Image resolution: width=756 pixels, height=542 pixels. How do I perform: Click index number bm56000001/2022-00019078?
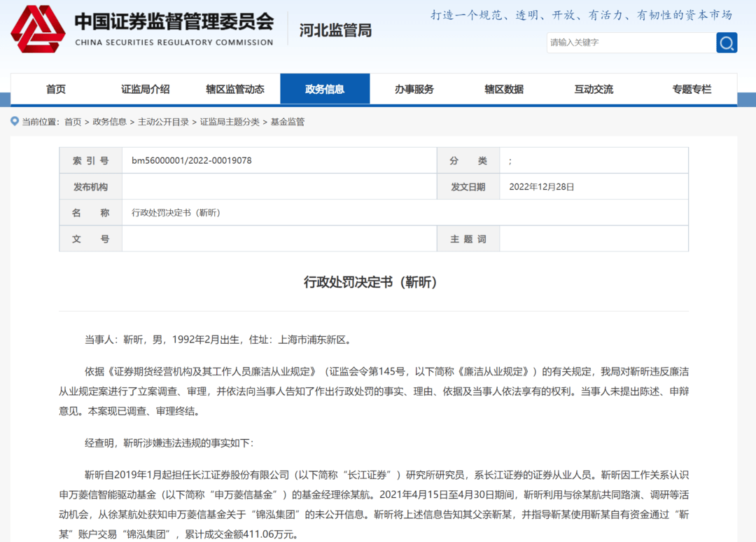coord(191,160)
